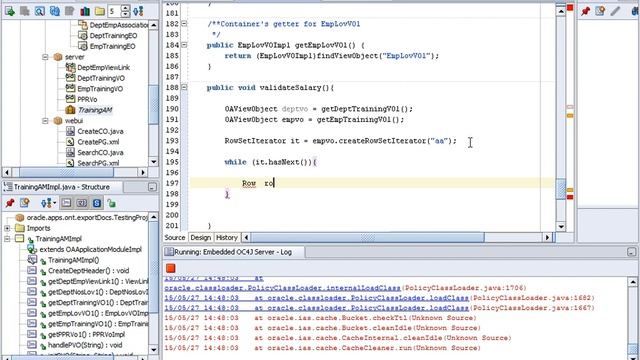The image size is (640, 360).
Task: Minimize the log panel
Action: (x=631, y=252)
